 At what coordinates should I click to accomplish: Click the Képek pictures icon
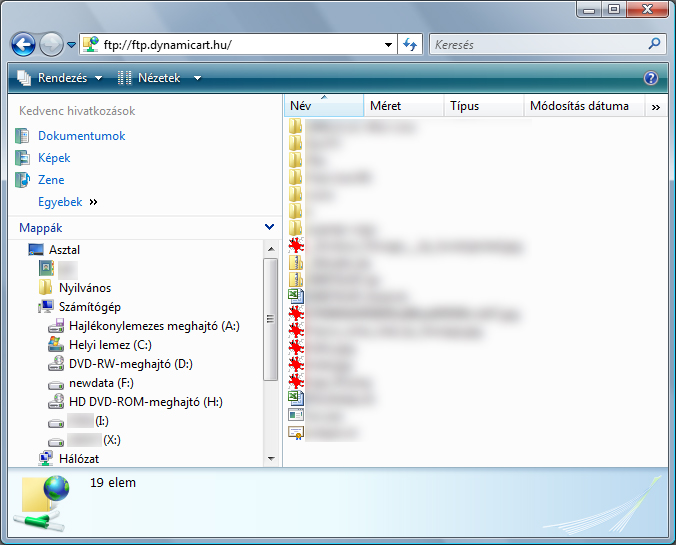coord(22,158)
